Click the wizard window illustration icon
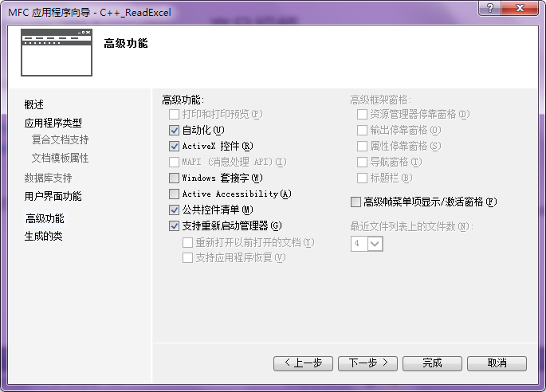546x392 pixels. 57,53
